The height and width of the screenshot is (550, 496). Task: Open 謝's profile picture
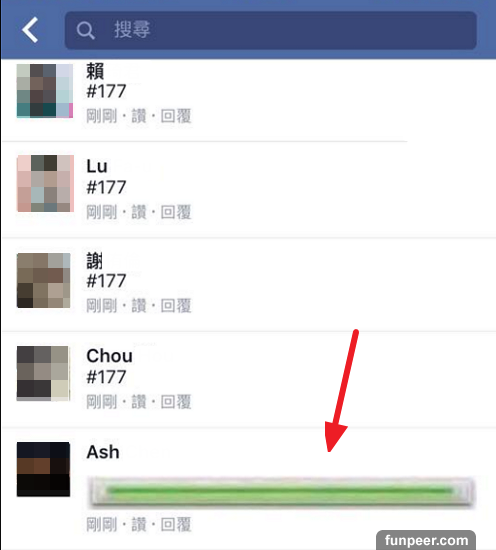[x=43, y=280]
